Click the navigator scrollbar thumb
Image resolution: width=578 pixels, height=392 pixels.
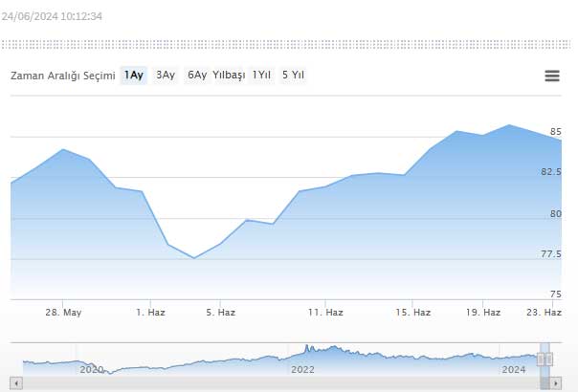tap(545, 384)
